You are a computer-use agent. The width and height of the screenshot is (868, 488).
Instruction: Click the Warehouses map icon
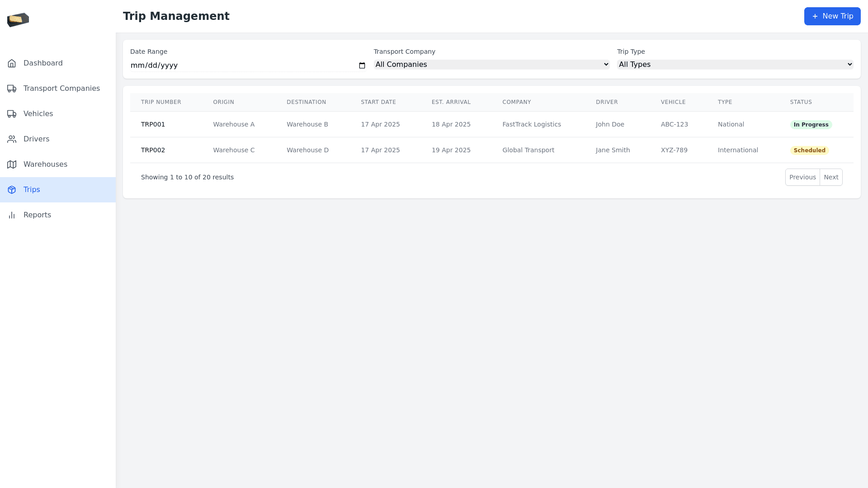coord(12,164)
